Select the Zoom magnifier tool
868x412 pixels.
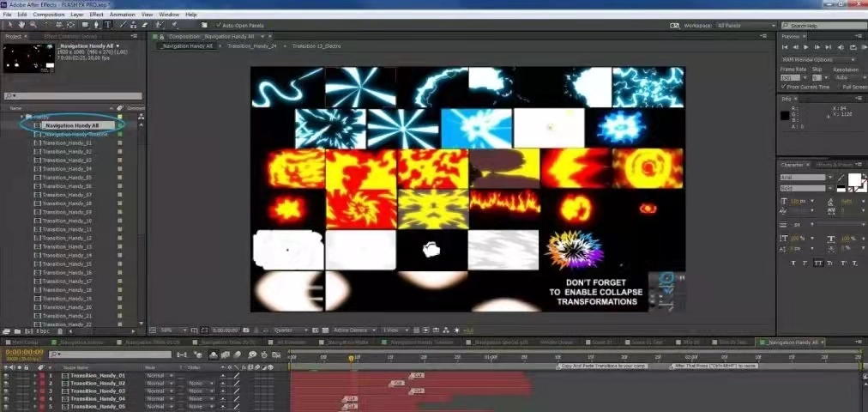[33, 25]
